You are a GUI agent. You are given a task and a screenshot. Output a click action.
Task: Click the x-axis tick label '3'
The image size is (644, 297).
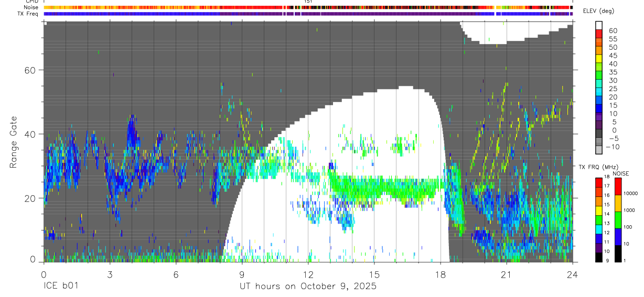point(110,274)
